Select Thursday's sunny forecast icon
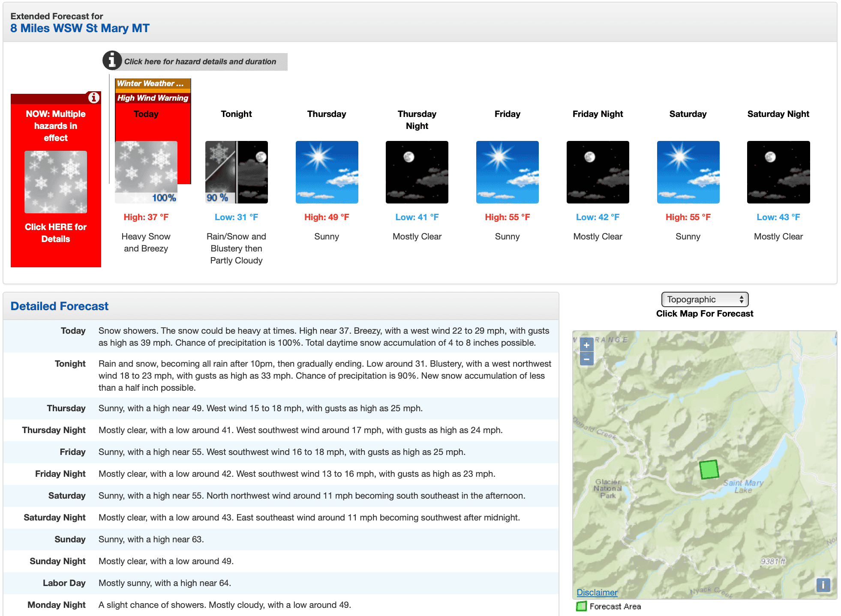 pyautogui.click(x=327, y=172)
